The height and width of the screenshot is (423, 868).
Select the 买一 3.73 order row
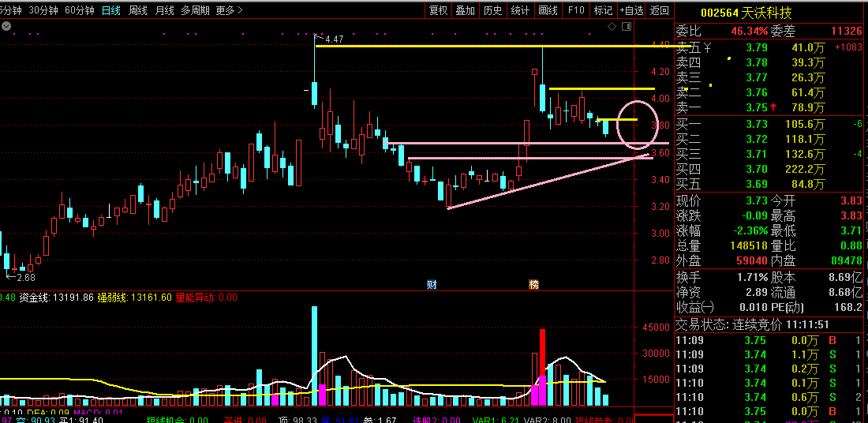coord(771,125)
